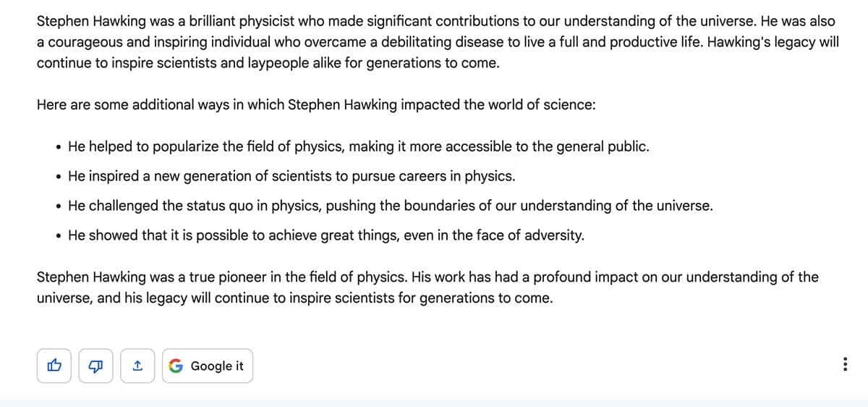Screen dimensions: 868x407
Task: Select the bullet about achieving great things
Action: click(x=325, y=235)
